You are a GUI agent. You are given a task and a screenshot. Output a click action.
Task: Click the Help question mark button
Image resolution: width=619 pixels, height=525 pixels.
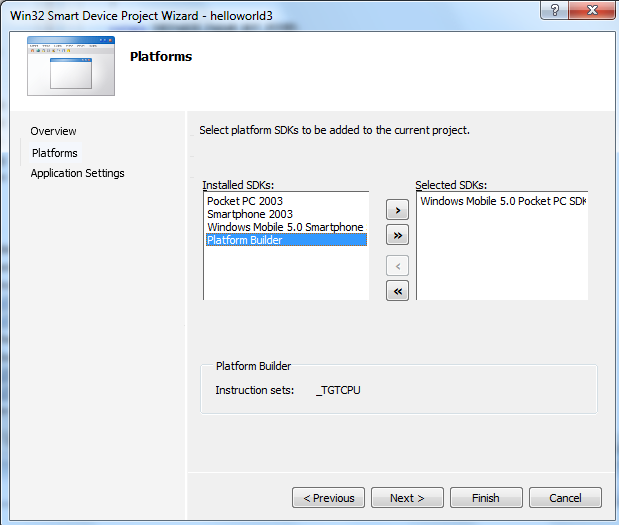point(555,10)
